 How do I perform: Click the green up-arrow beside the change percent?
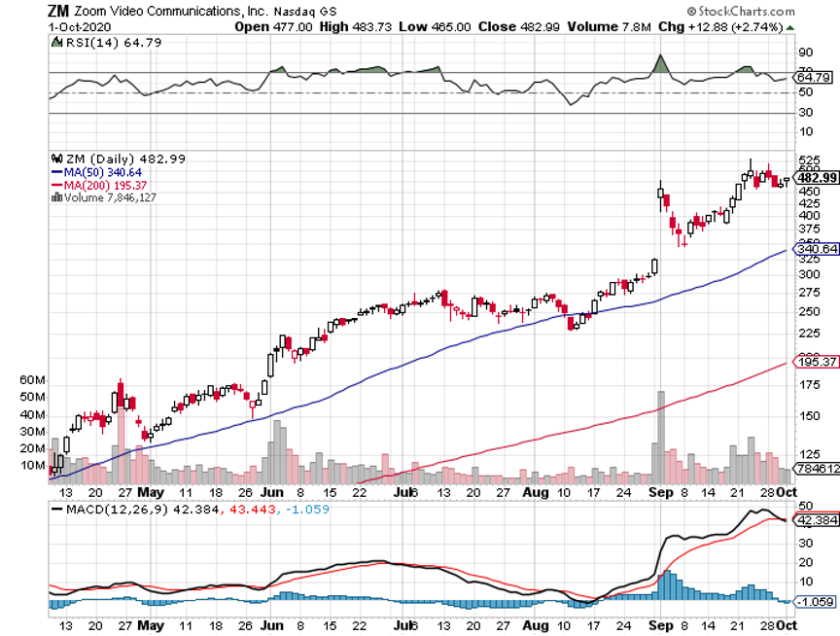[790, 28]
